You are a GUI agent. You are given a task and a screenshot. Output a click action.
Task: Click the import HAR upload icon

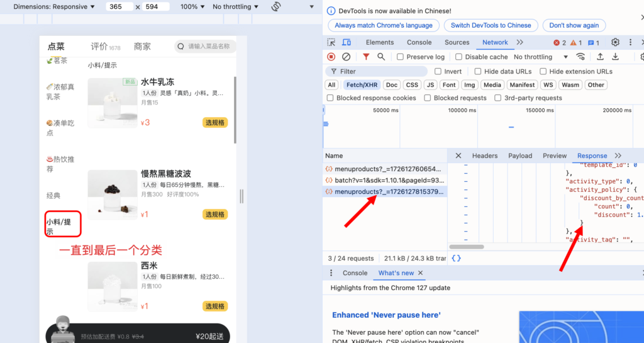pos(600,57)
